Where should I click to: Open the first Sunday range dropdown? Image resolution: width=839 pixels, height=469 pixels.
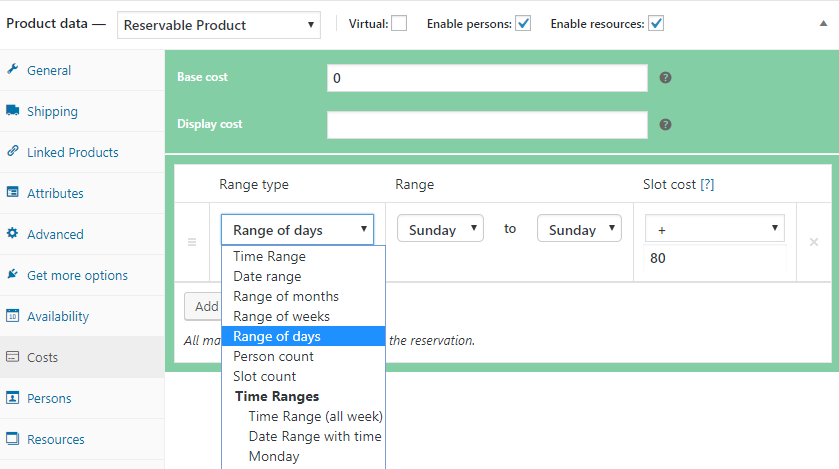click(x=440, y=229)
